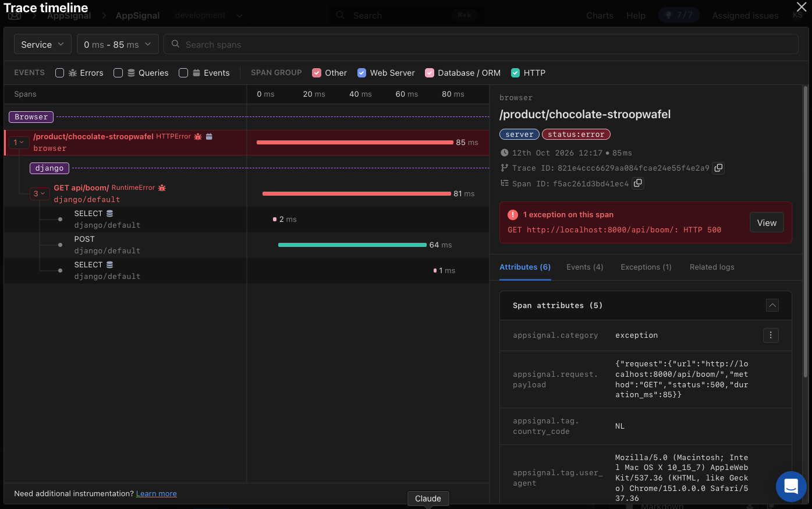Select the Attributes (6) tab
The image size is (812, 509).
point(525,267)
